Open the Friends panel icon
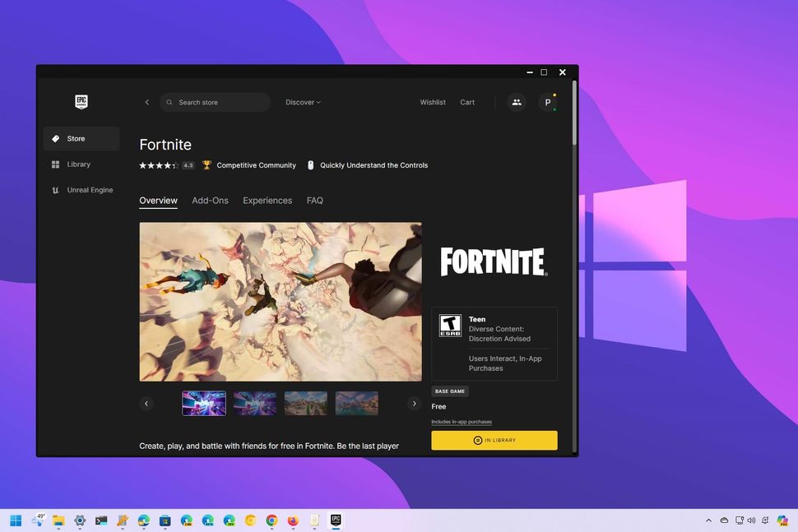Image resolution: width=798 pixels, height=532 pixels. [x=517, y=102]
